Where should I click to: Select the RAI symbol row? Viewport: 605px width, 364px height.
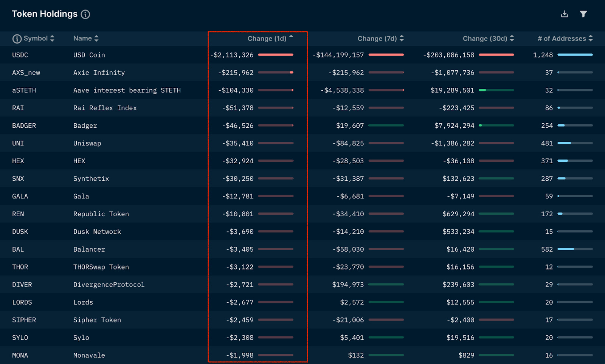point(18,108)
